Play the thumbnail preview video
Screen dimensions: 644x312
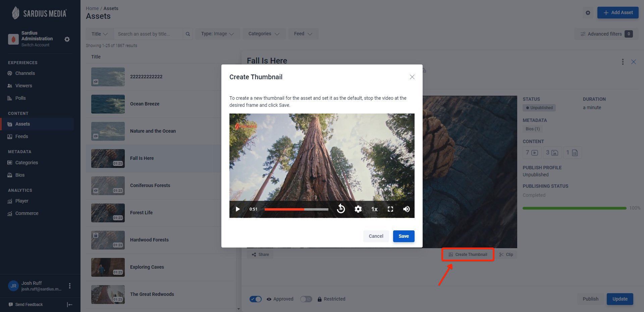point(237,209)
